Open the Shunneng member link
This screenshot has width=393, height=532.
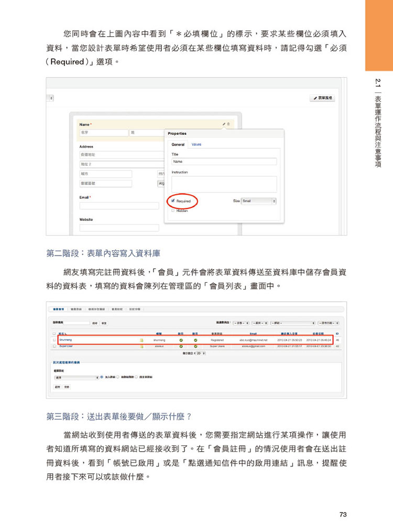pos(65,339)
